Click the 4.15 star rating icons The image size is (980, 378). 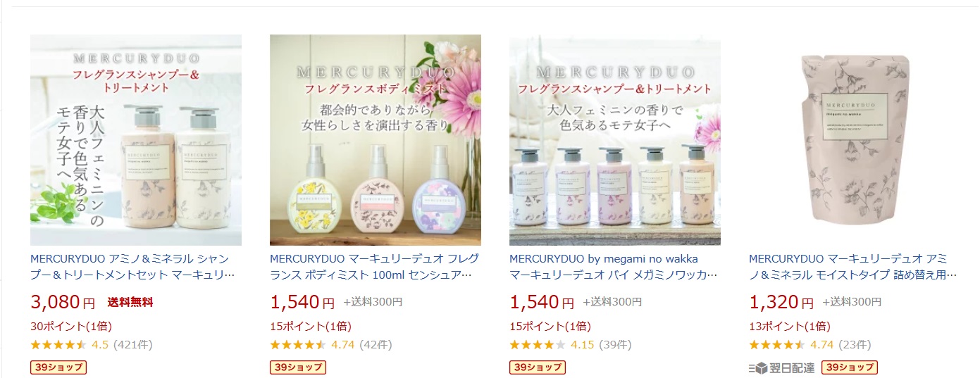(x=538, y=345)
